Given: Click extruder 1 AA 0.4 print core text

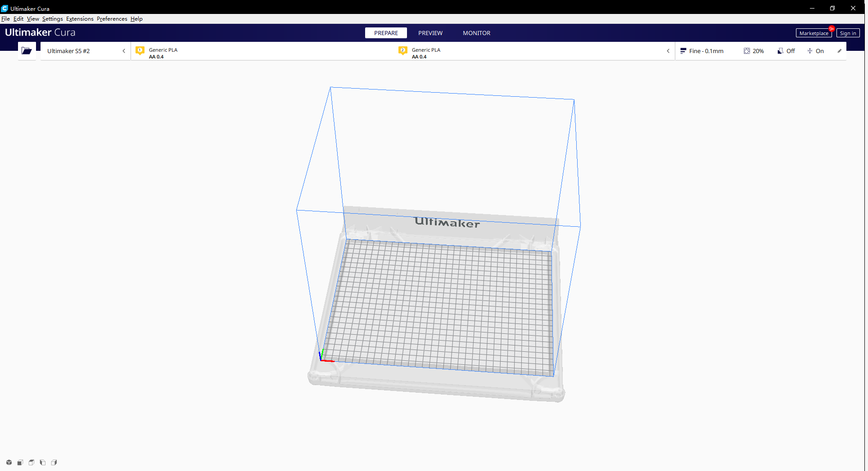Looking at the screenshot, I should pyautogui.click(x=156, y=57).
